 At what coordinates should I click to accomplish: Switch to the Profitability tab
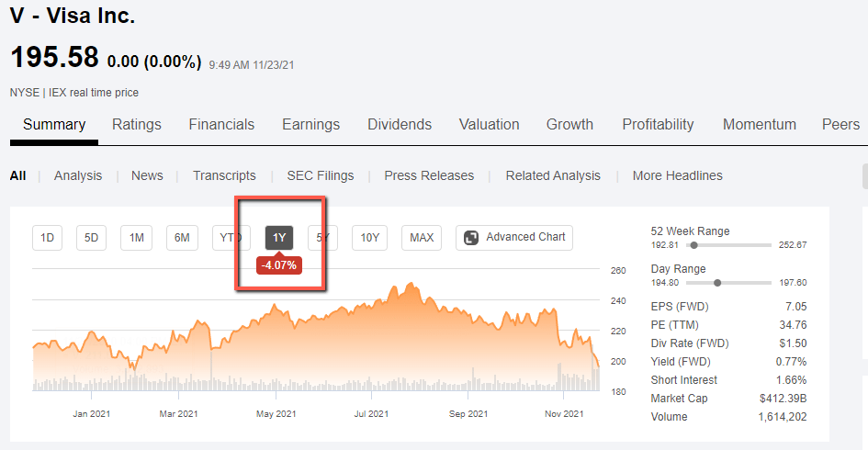pos(658,125)
